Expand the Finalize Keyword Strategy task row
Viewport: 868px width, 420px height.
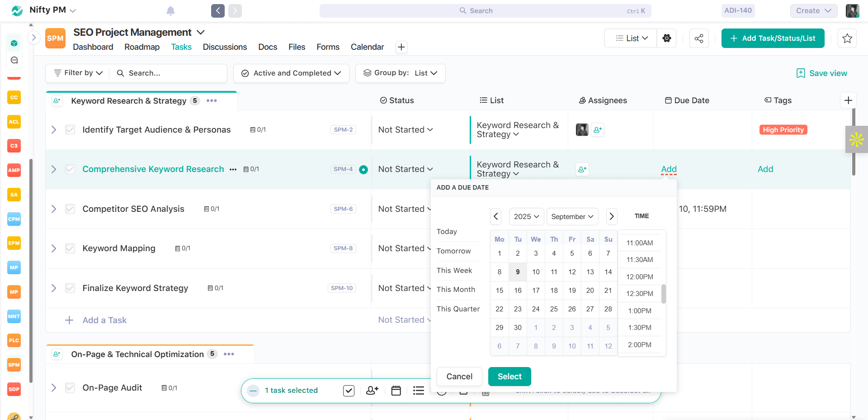(x=54, y=288)
